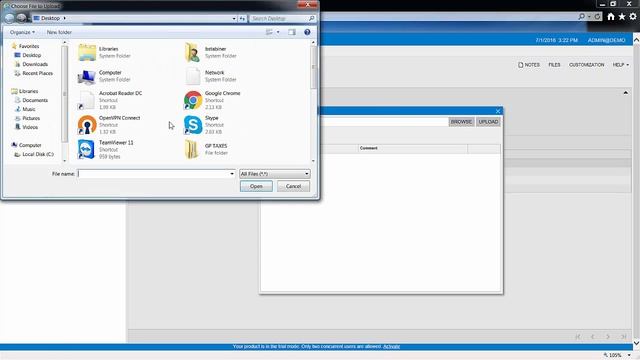Select the GP TAXES file folder
The image size is (640, 360).
206,149
